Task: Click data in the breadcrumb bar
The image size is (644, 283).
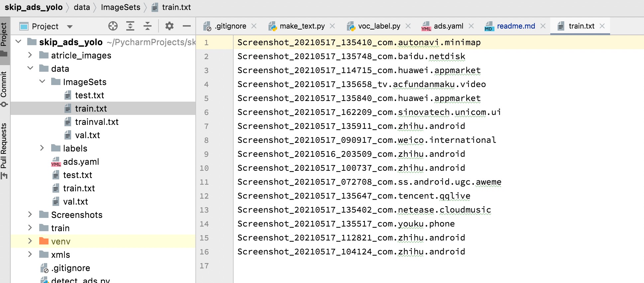Action: tap(82, 7)
